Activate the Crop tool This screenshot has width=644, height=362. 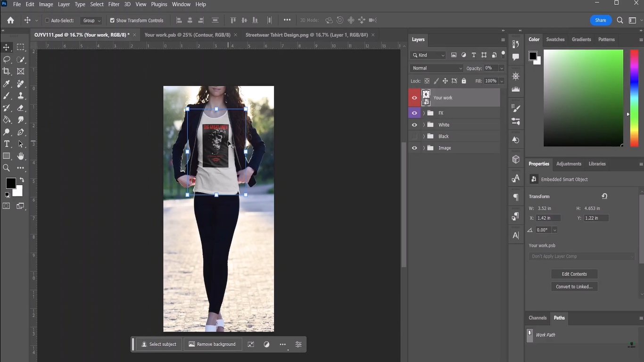tap(6, 71)
